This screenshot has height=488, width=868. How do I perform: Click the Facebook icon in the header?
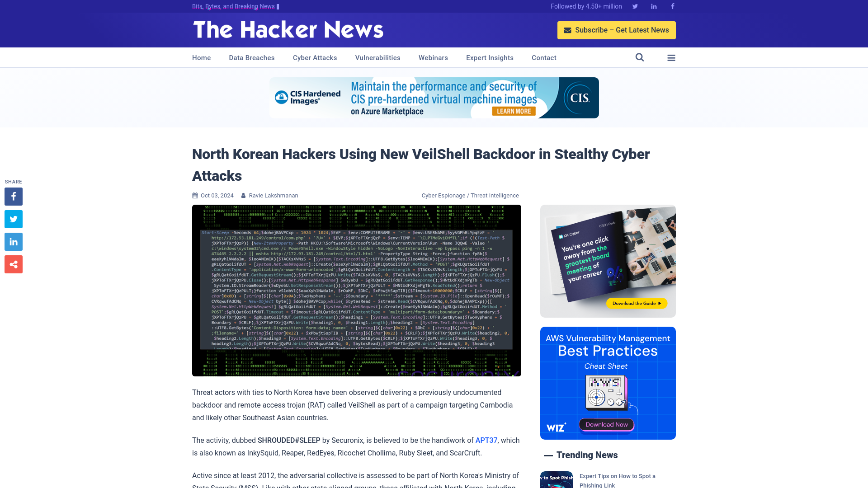672,6
